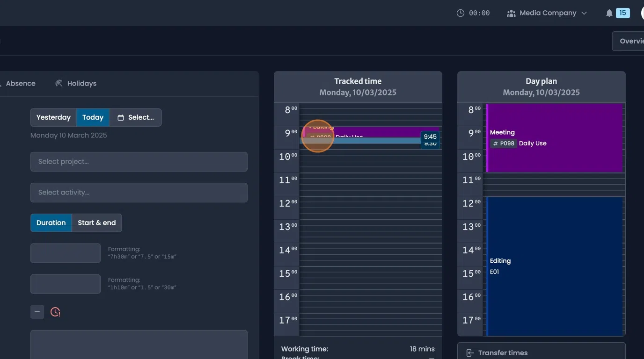Open the Media Company workspace dropdown

[x=548, y=13]
